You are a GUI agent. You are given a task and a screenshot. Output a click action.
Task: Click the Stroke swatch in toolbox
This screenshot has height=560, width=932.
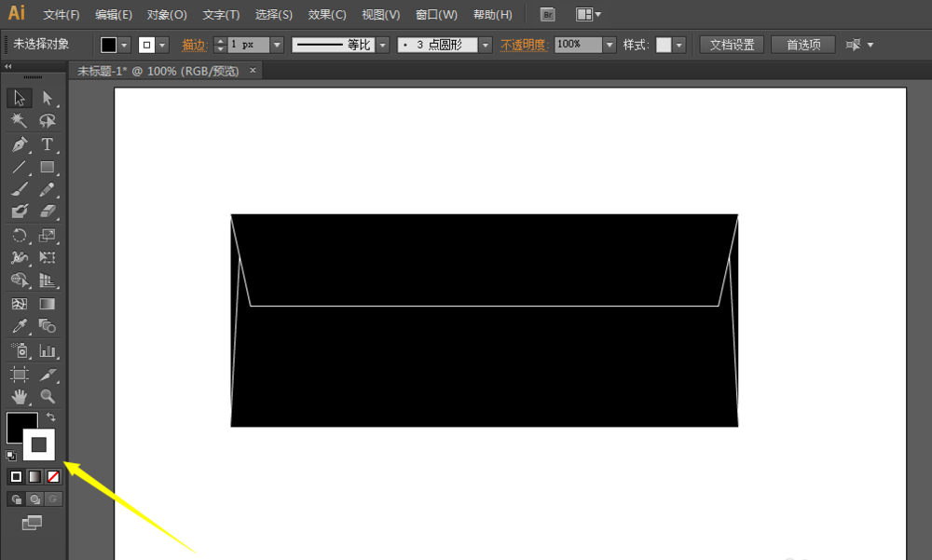(39, 444)
